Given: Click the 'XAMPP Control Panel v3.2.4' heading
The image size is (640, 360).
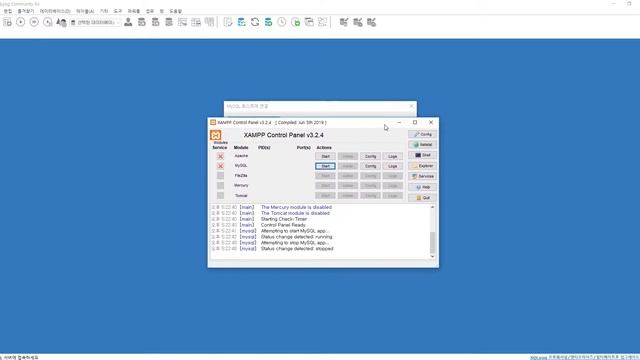Looking at the screenshot, I should click(x=284, y=135).
